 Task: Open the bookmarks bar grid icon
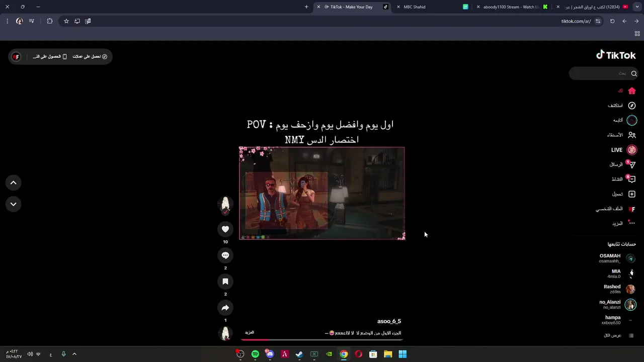point(637,34)
